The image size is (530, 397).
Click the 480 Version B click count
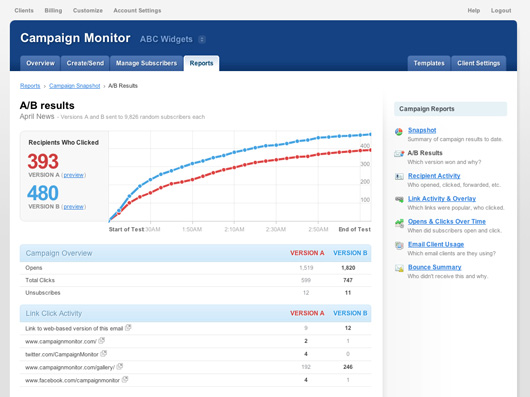coord(43,193)
